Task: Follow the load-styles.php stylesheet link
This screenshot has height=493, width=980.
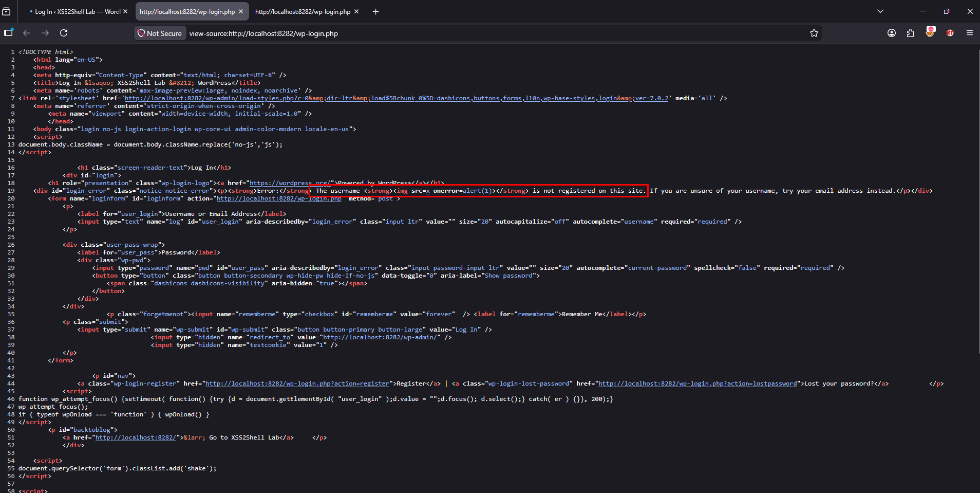Action: pos(397,98)
